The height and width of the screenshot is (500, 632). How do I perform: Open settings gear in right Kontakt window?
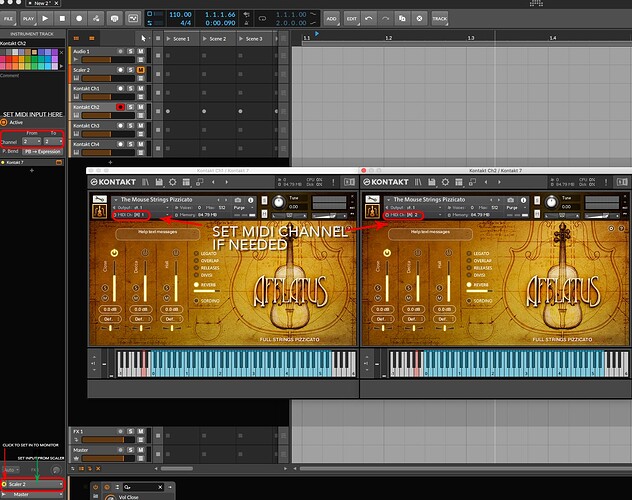(445, 182)
